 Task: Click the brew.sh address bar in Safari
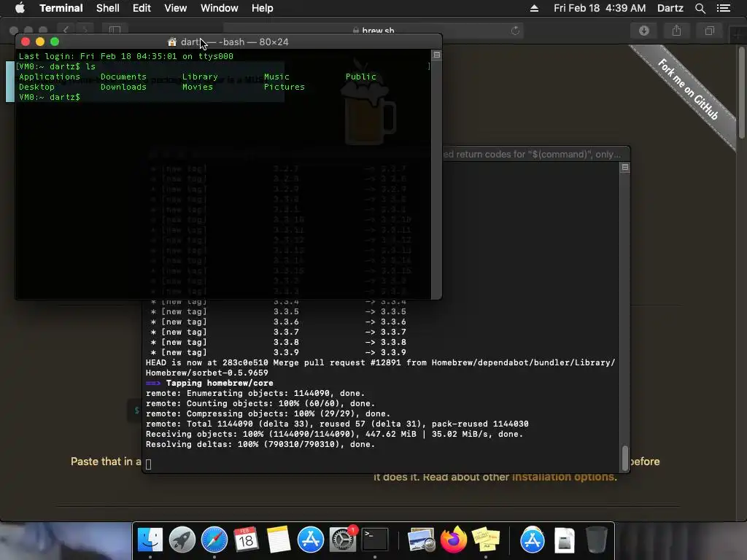click(x=373, y=31)
